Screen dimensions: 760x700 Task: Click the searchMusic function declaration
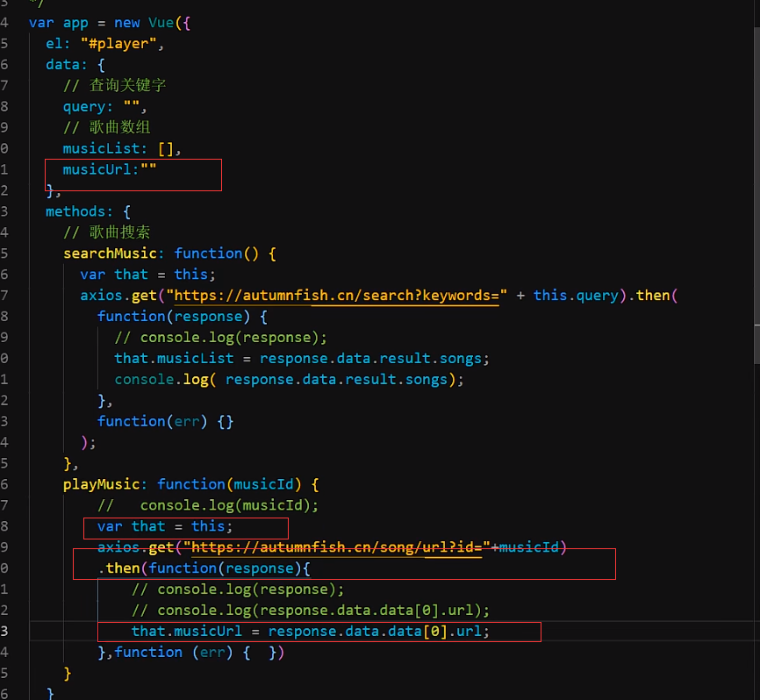click(169, 254)
